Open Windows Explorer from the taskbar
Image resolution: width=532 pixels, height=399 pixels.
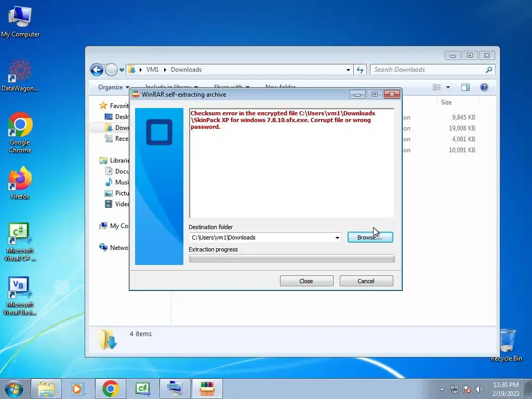46,389
